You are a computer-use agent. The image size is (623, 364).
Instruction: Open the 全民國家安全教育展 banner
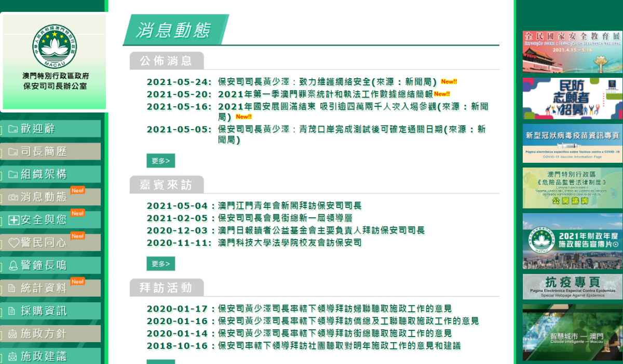(572, 51)
